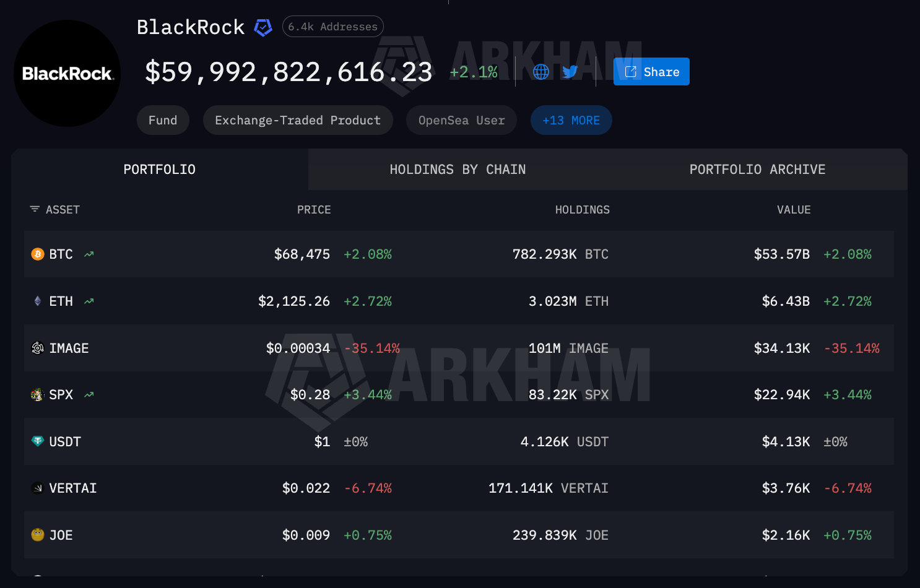Select the Exchange-Traded Product tag
This screenshot has width=920, height=588.
click(x=298, y=120)
